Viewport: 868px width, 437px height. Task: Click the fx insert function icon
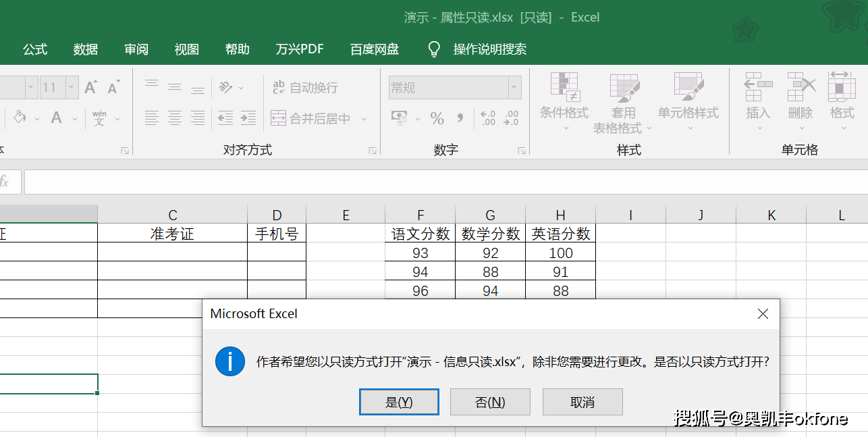point(5,182)
